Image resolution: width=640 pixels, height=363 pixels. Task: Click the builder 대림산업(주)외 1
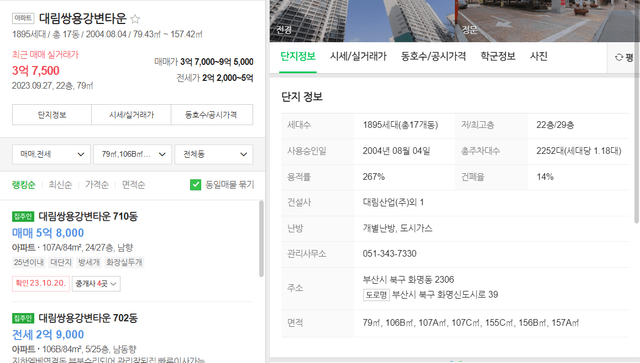pos(393,202)
